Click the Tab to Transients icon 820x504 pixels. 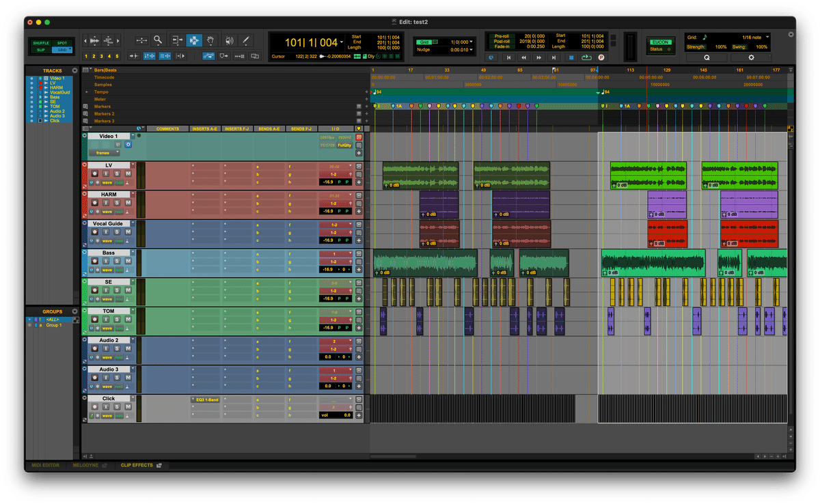[x=134, y=56]
